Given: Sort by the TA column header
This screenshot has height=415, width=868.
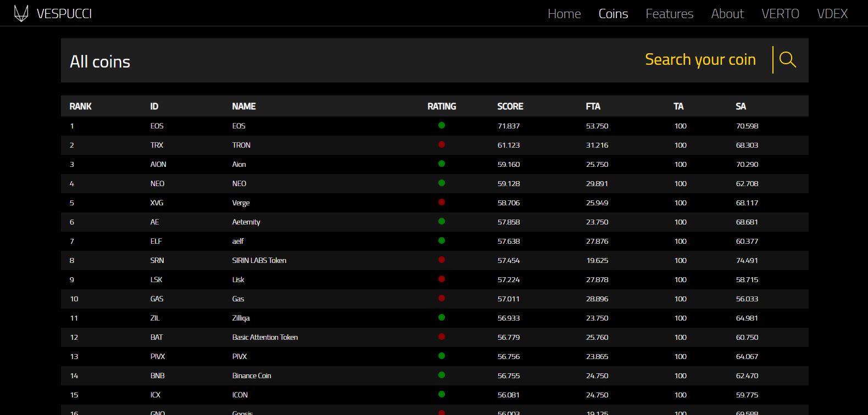Looking at the screenshot, I should pos(679,106).
